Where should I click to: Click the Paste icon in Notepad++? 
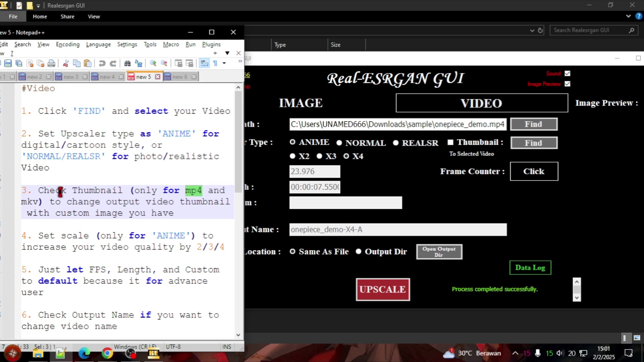[88, 63]
